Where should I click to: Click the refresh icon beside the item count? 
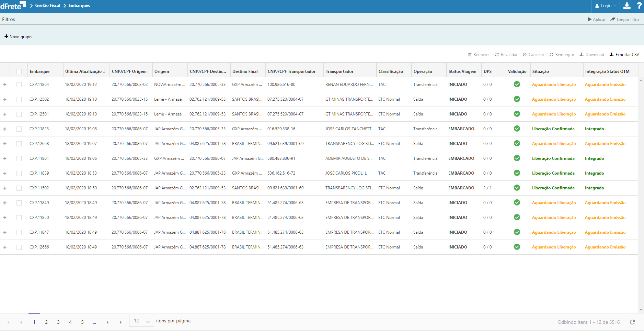632,322
